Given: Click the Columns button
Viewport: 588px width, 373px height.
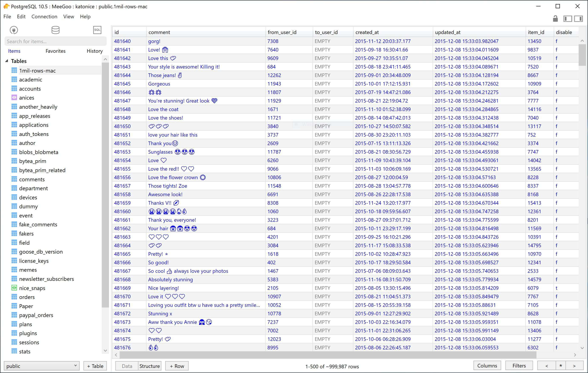Looking at the screenshot, I should 487,365.
